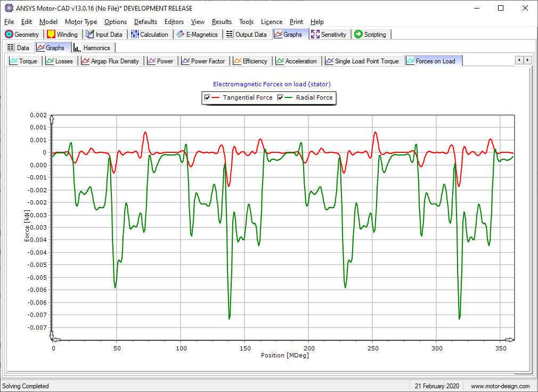The height and width of the screenshot is (392, 538).
Task: Click the www.motor-design.com status bar text
Action: click(x=500, y=386)
